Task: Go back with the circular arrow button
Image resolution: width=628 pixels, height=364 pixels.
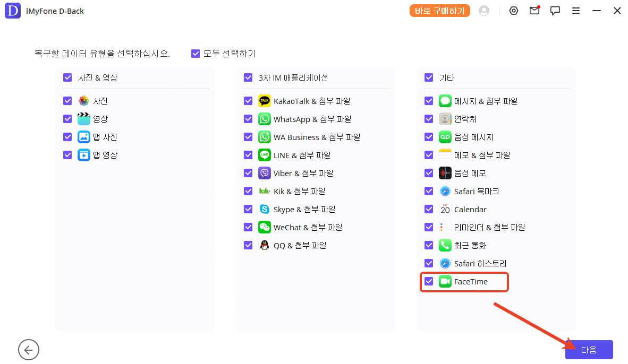Action: tap(29, 350)
